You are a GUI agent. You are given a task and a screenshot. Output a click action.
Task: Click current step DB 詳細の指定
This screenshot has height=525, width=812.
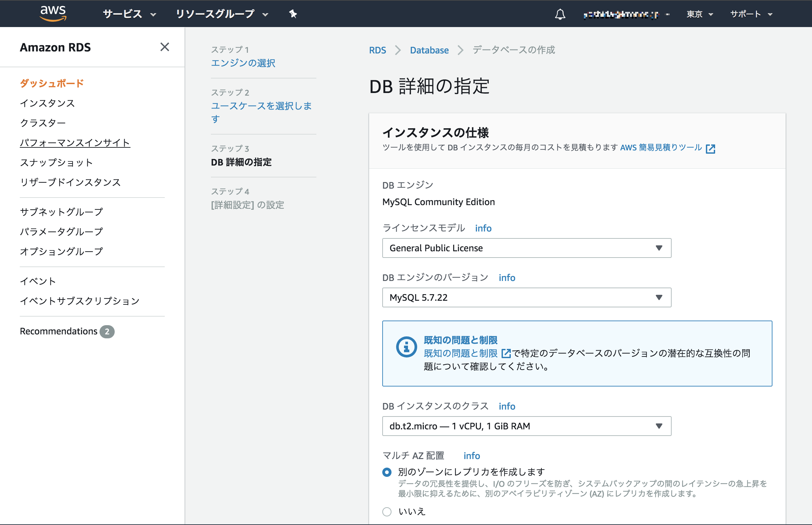tap(241, 162)
